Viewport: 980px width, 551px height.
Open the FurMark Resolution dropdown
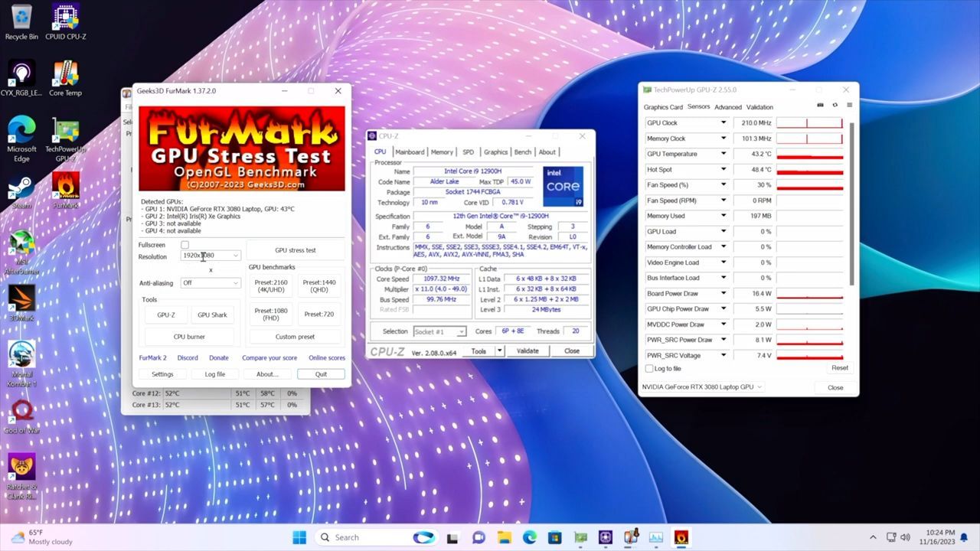point(211,256)
